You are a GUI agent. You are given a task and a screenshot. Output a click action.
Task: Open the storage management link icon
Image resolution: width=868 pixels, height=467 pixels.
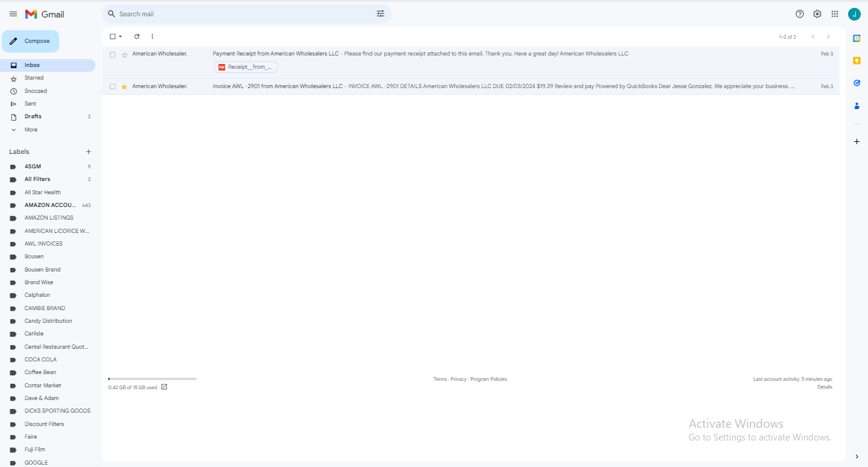coord(164,387)
